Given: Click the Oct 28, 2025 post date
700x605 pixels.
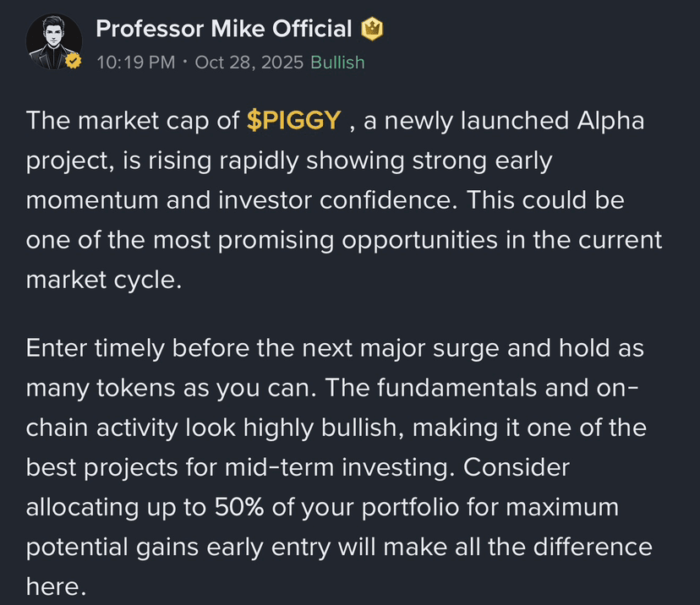Looking at the screenshot, I should tap(249, 63).
